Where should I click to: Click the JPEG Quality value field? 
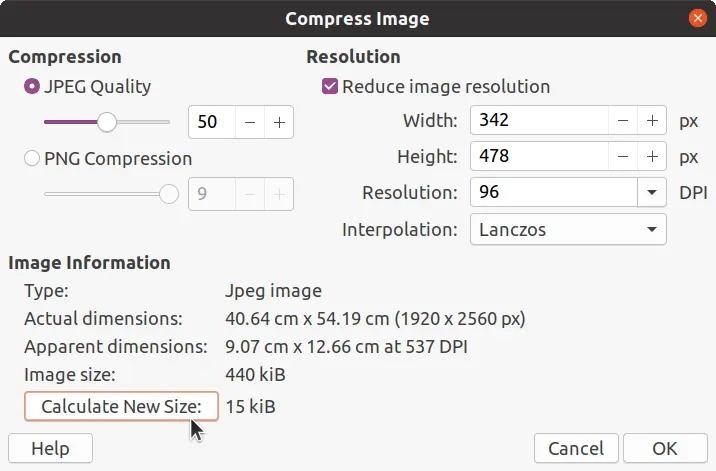pos(212,122)
